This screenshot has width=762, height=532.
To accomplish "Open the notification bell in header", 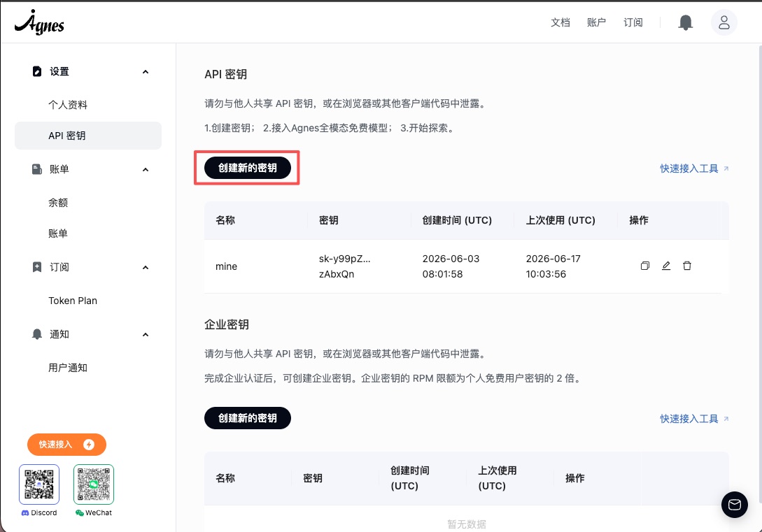I will (x=685, y=22).
